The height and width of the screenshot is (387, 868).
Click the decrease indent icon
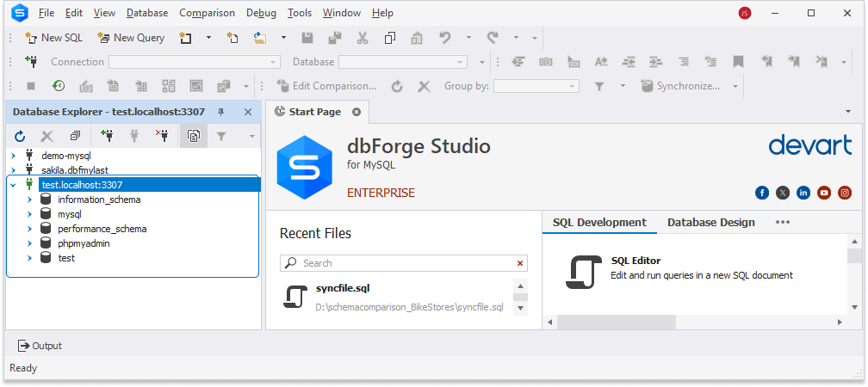629,62
